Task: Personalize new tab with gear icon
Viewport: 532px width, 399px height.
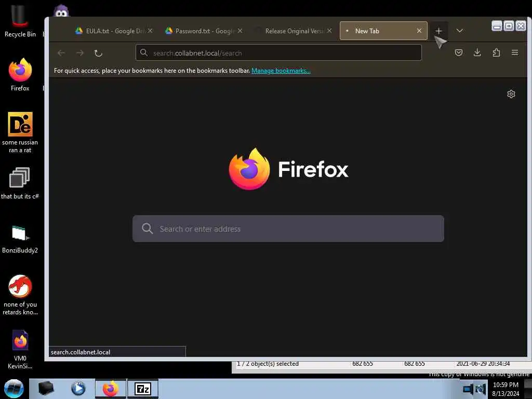Action: [x=511, y=94]
